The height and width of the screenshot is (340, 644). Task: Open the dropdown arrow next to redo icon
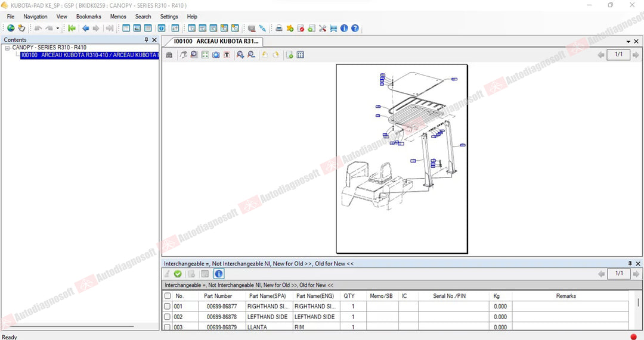[57, 28]
